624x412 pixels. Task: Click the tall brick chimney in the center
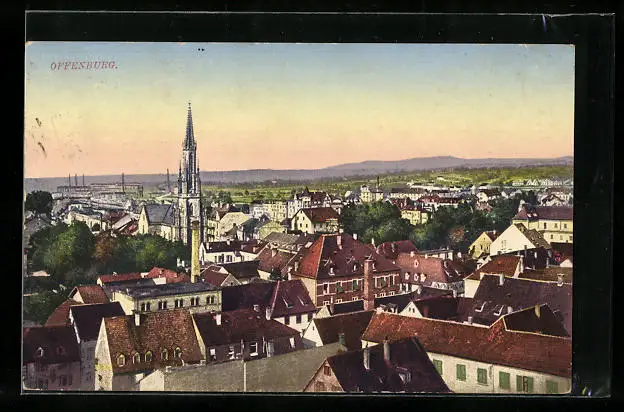click(x=368, y=284)
